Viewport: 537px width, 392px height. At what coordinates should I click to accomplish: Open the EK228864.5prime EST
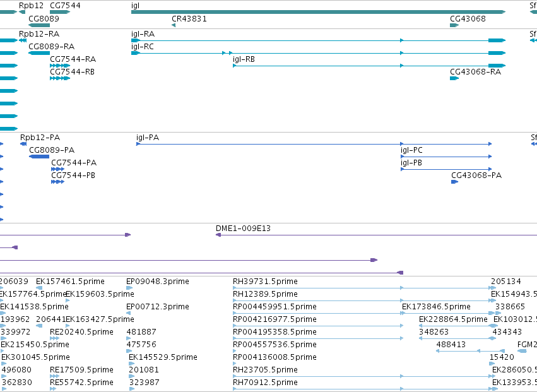tap(458, 326)
